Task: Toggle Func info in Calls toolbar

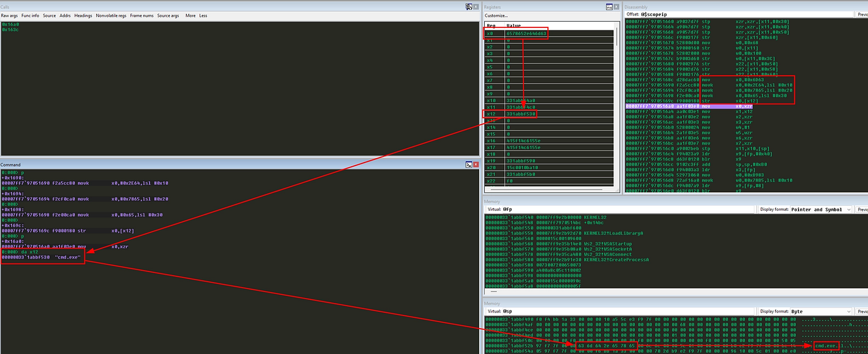Action: (30, 15)
